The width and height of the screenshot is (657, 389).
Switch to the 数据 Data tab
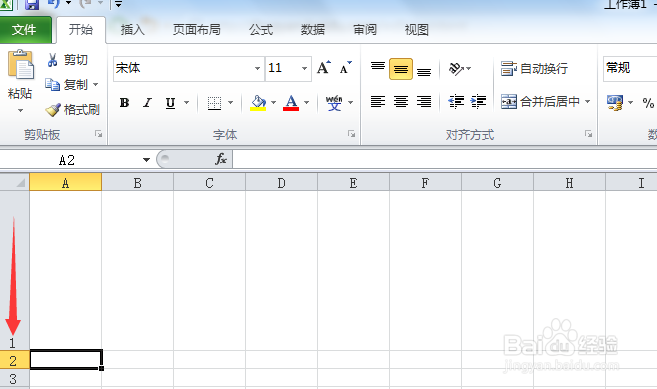313,30
